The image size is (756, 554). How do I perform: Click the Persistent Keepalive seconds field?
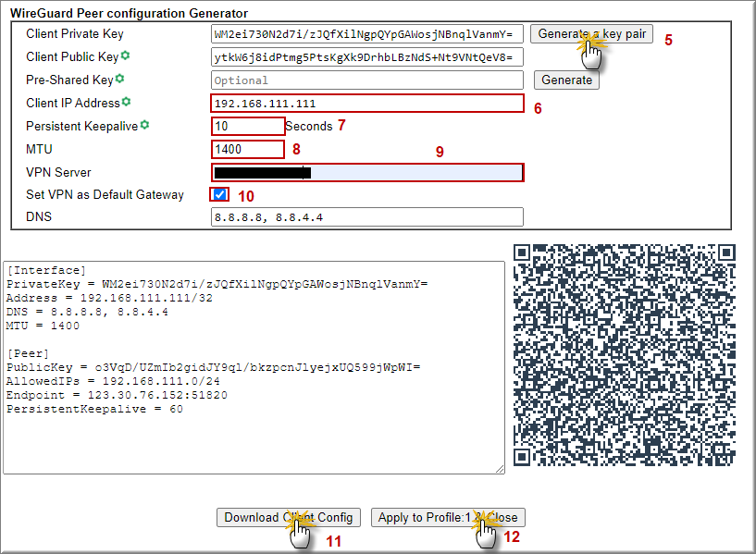pyautogui.click(x=247, y=126)
